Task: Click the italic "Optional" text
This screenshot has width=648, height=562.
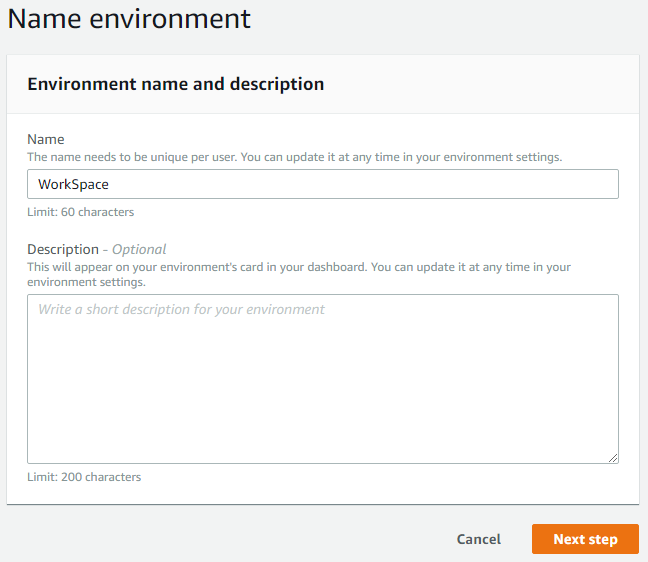Action: click(139, 249)
